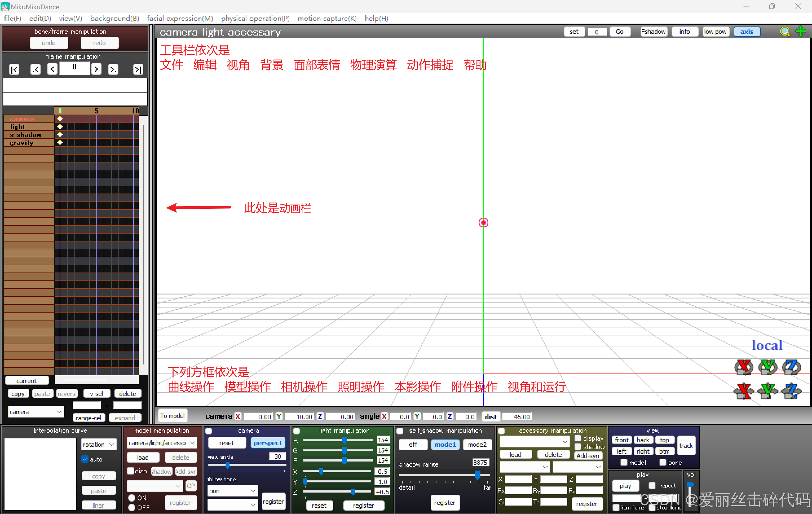Click the green Y move gizmo
Viewport: 812px width, 514px height.
coord(767,391)
